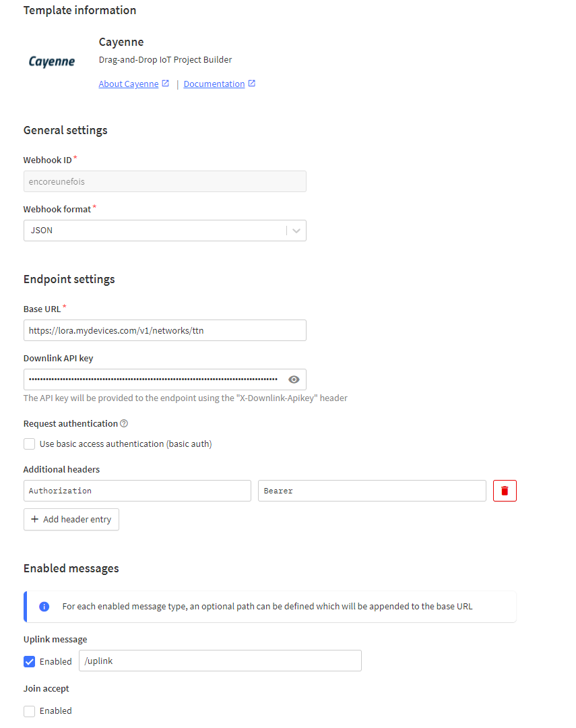Reveal API key with eye icon
This screenshot has height=728, width=576.
pos(294,380)
